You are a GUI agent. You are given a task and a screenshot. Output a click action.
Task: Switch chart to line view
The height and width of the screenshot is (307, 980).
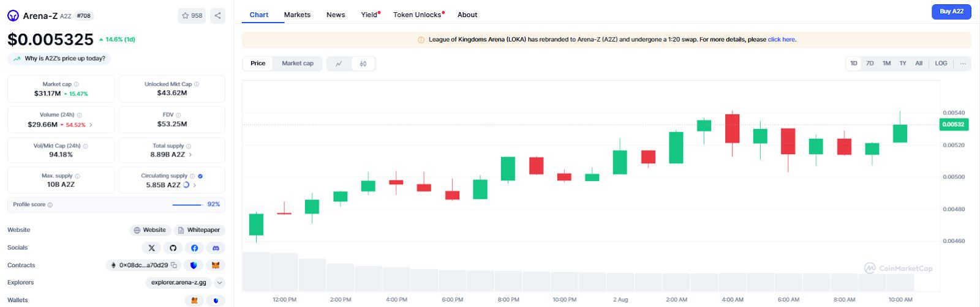click(x=339, y=64)
